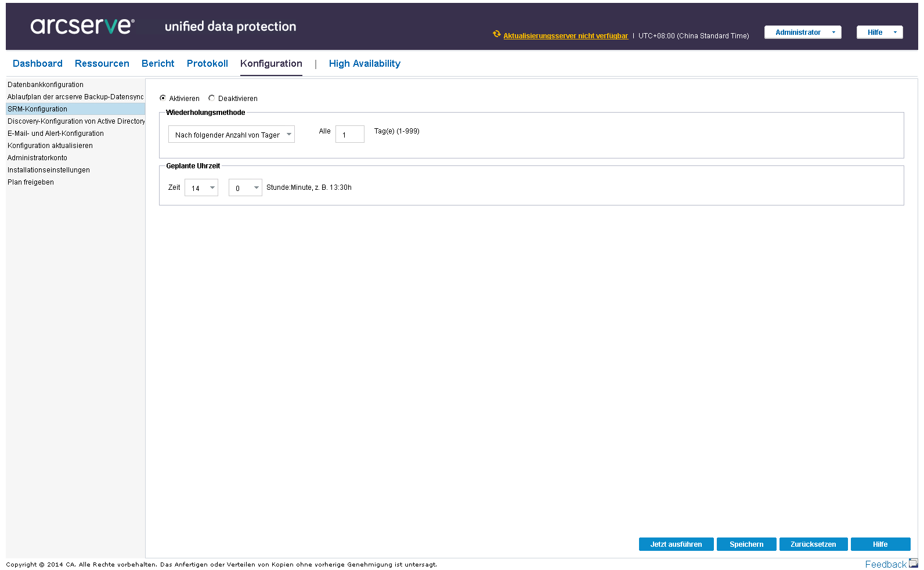Switch to the Protokoll tab
The width and height of the screenshot is (924, 570).
point(207,63)
